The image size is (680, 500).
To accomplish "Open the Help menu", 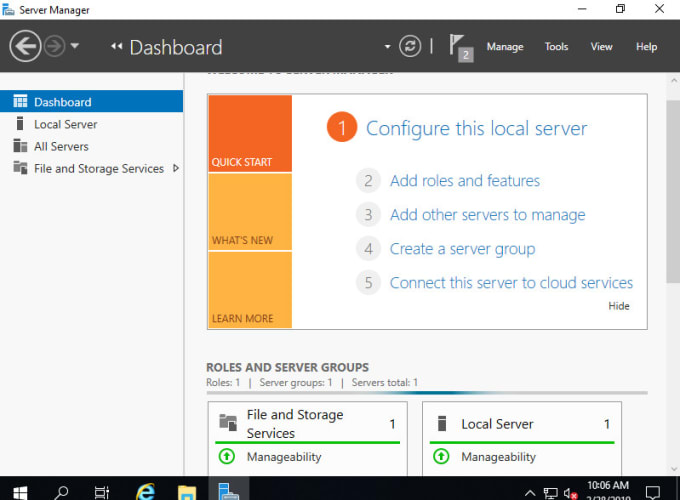I will coord(646,46).
